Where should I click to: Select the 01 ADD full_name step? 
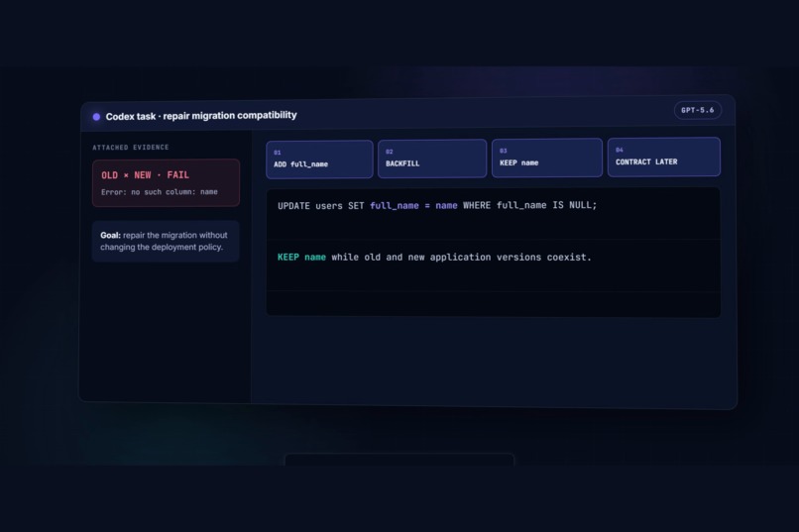319,160
